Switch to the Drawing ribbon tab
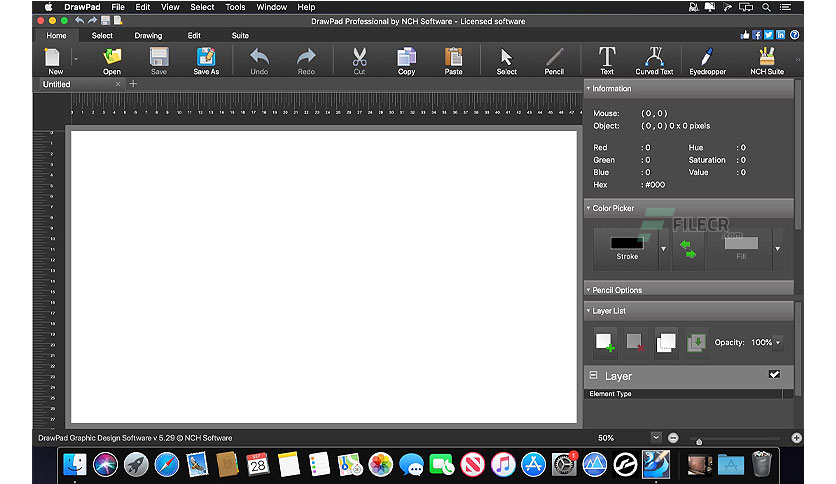This screenshot has width=836, height=484. pos(148,36)
